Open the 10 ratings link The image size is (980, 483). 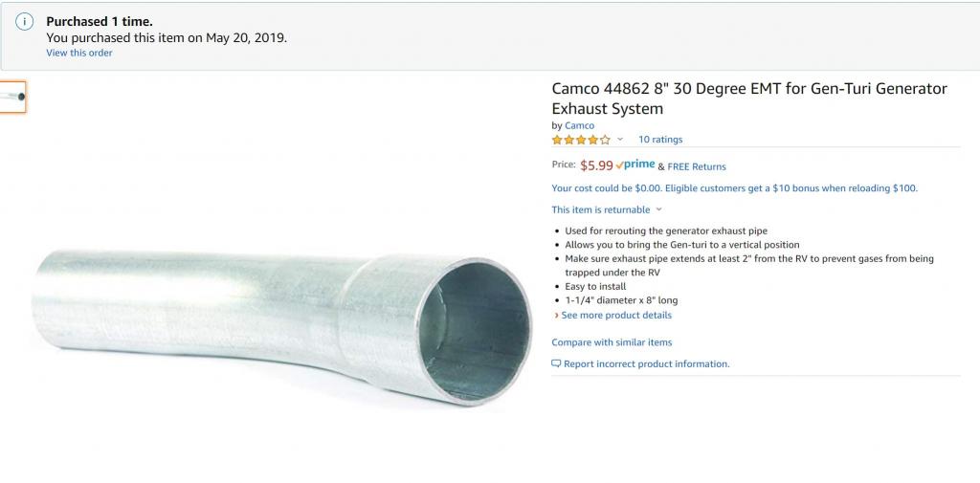[x=660, y=140]
